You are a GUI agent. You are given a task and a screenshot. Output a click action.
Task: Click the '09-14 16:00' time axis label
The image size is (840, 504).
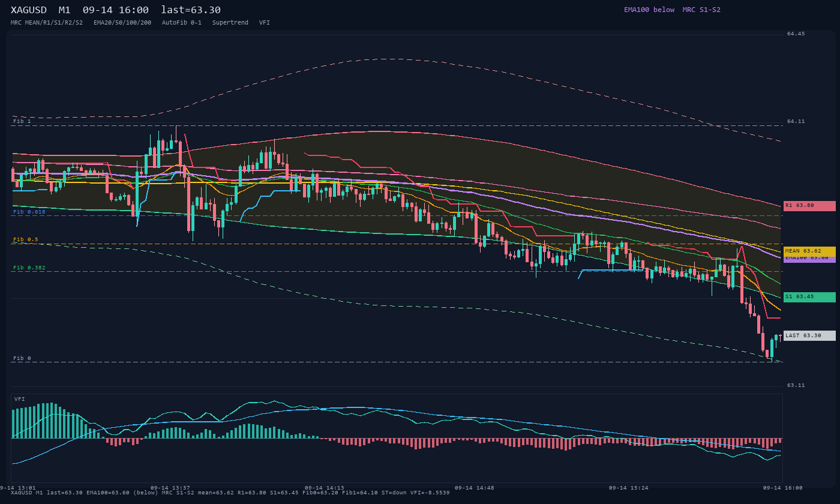[x=783, y=488]
